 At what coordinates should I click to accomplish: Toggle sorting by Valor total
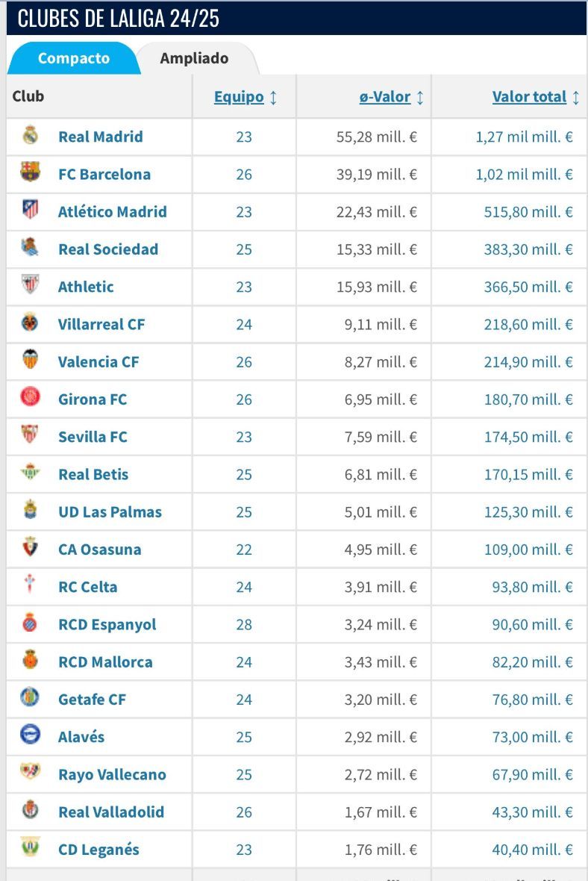(x=529, y=96)
